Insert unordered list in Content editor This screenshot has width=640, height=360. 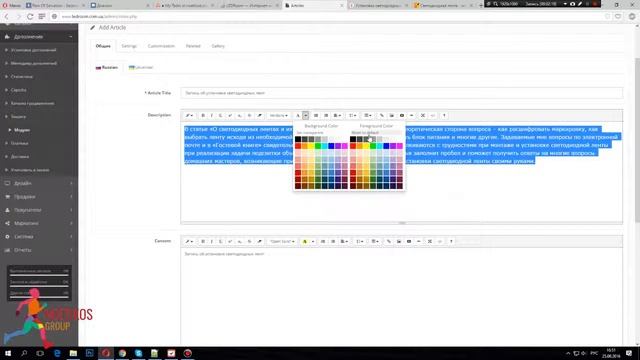[323, 241]
